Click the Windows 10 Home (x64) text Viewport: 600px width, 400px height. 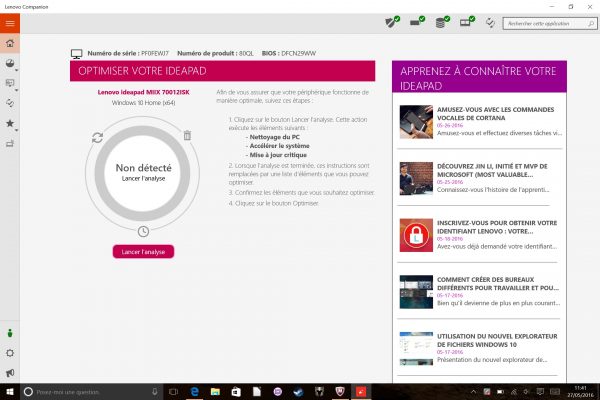point(143,103)
